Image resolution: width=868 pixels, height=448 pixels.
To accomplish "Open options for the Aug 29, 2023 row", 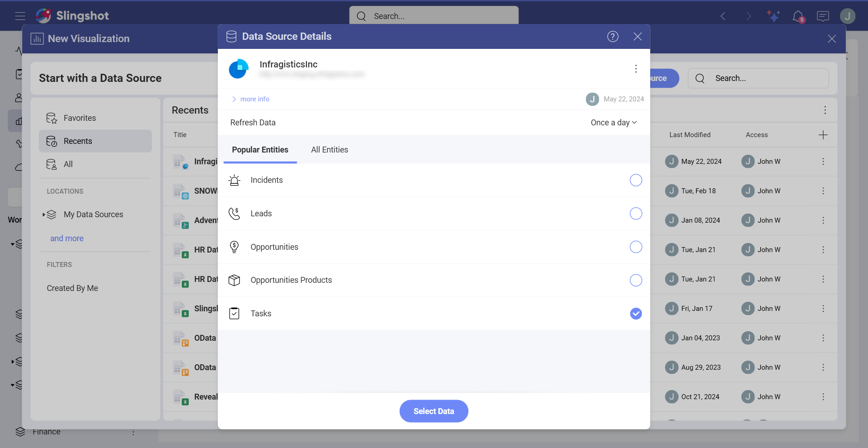I will [823, 367].
